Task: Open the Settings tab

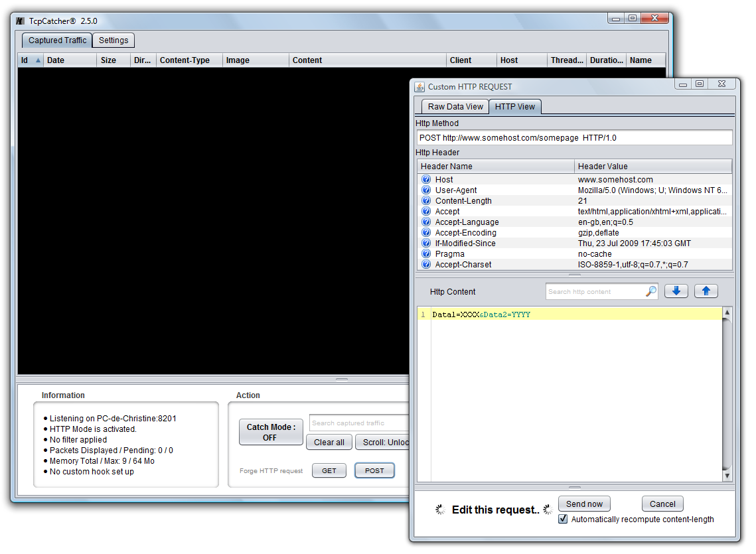Action: pos(113,40)
